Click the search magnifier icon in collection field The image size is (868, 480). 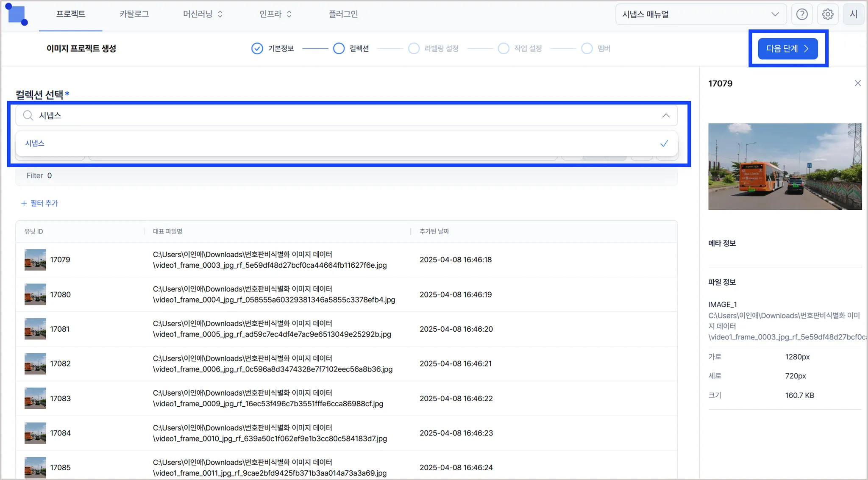point(28,115)
